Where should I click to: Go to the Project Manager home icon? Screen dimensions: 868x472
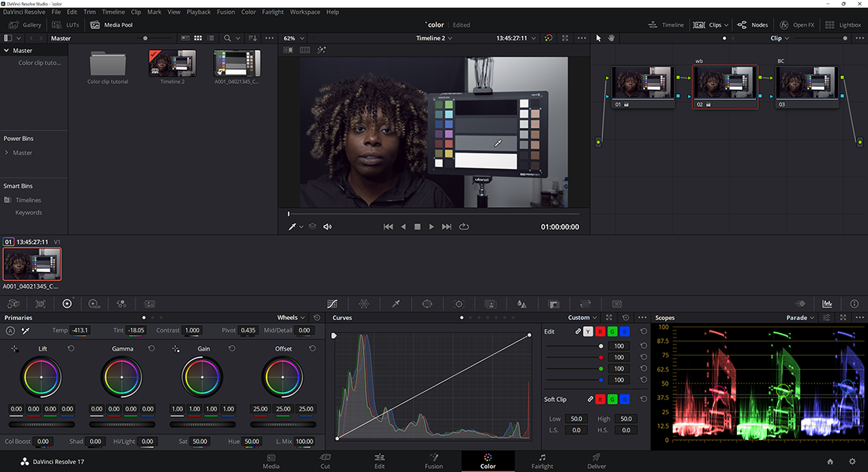[x=830, y=461]
